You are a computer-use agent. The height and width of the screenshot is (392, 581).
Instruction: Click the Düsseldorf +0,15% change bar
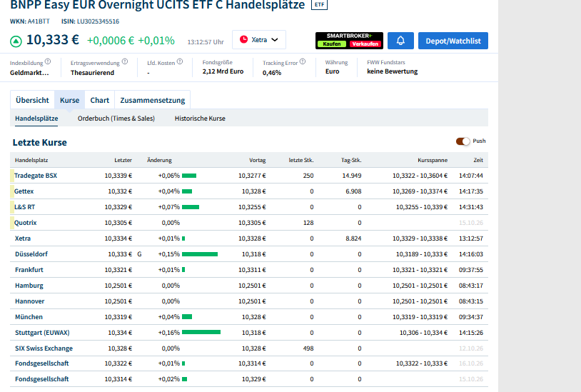[200, 254]
